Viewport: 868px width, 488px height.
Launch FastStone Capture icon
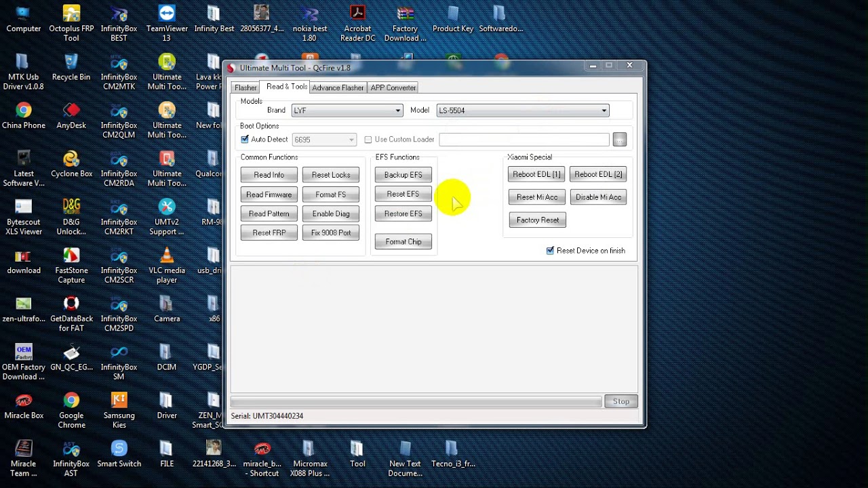[71, 264]
